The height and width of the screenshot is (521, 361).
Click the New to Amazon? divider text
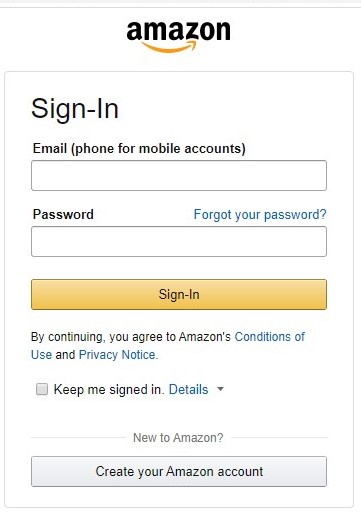click(x=178, y=437)
